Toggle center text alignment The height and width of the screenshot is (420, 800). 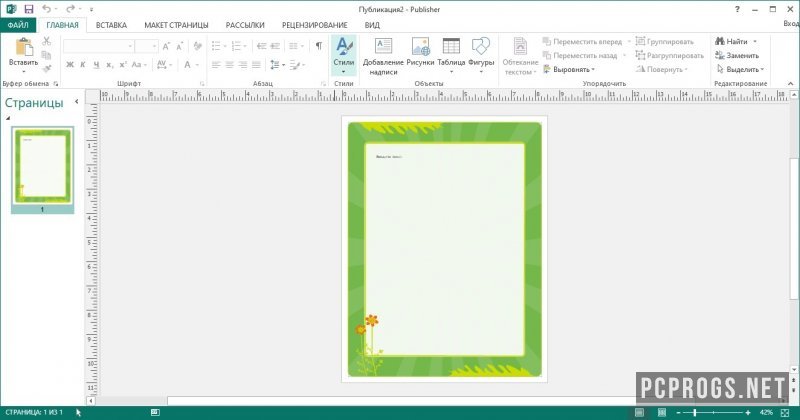point(229,65)
